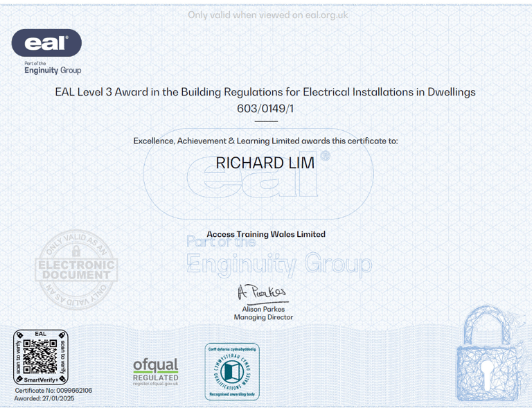This screenshot has width=532, height=408.
Task: Click the SmartVerify+ QR code
Action: click(41, 357)
